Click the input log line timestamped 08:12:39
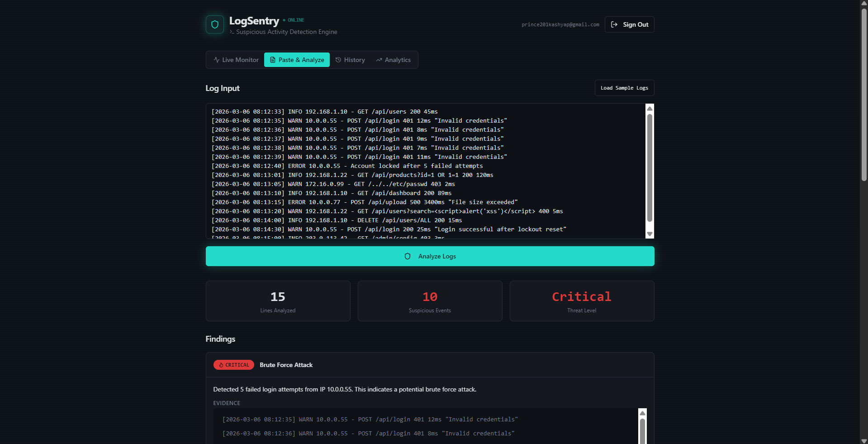The height and width of the screenshot is (444, 868). 360,157
